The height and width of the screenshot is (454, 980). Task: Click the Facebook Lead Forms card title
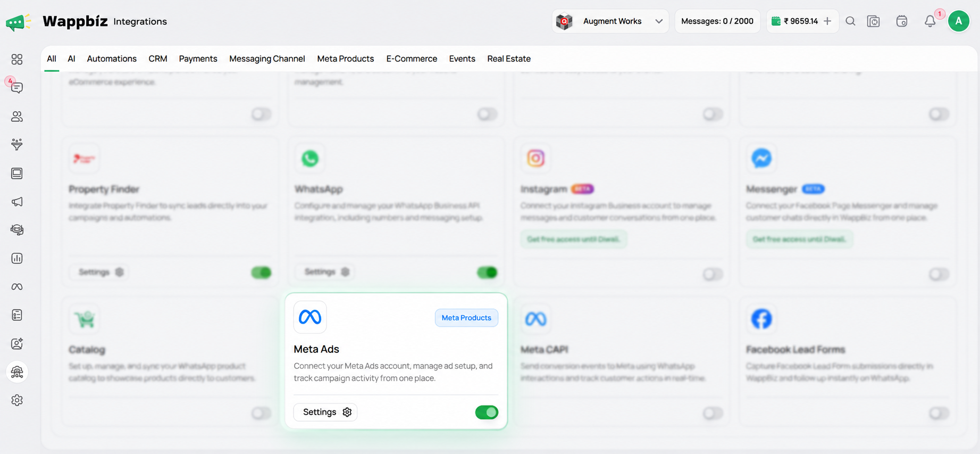[x=795, y=350]
